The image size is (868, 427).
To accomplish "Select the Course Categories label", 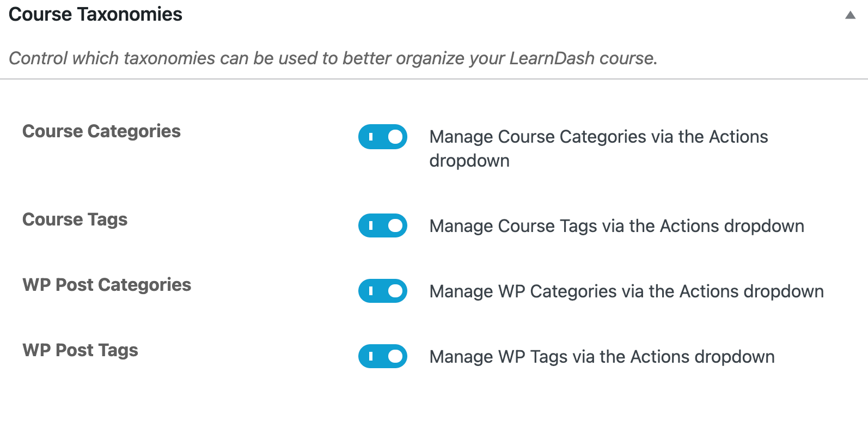I will 101,131.
